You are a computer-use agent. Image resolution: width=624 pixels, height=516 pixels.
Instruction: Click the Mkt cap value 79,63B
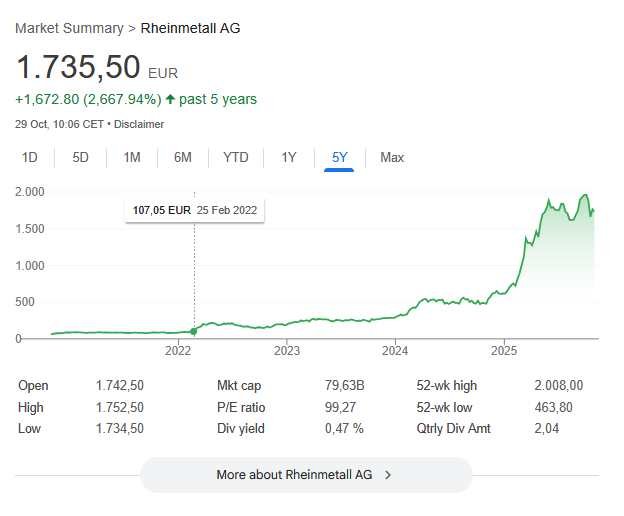click(344, 386)
